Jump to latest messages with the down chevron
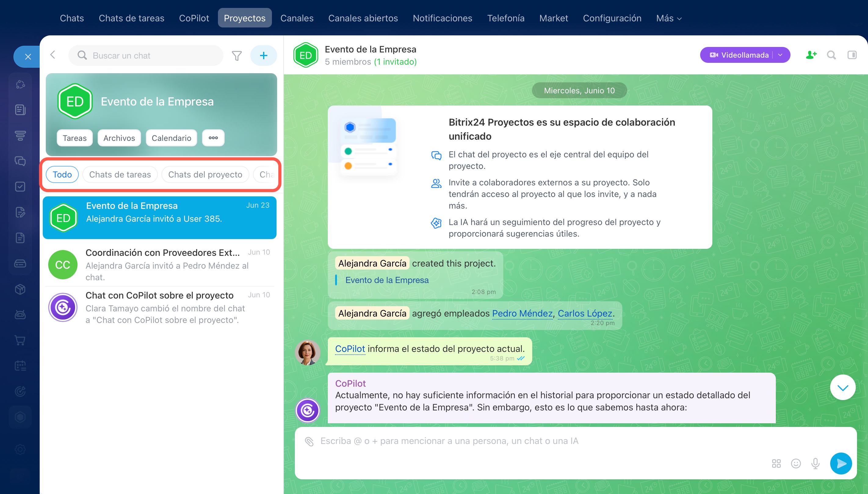The image size is (868, 494). 843,388
